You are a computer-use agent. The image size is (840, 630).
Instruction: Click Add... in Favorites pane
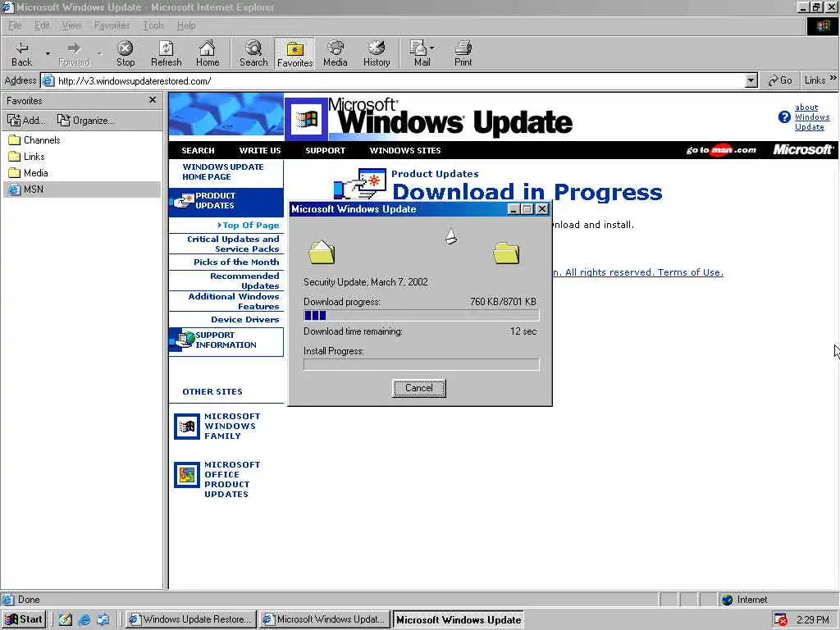point(25,121)
